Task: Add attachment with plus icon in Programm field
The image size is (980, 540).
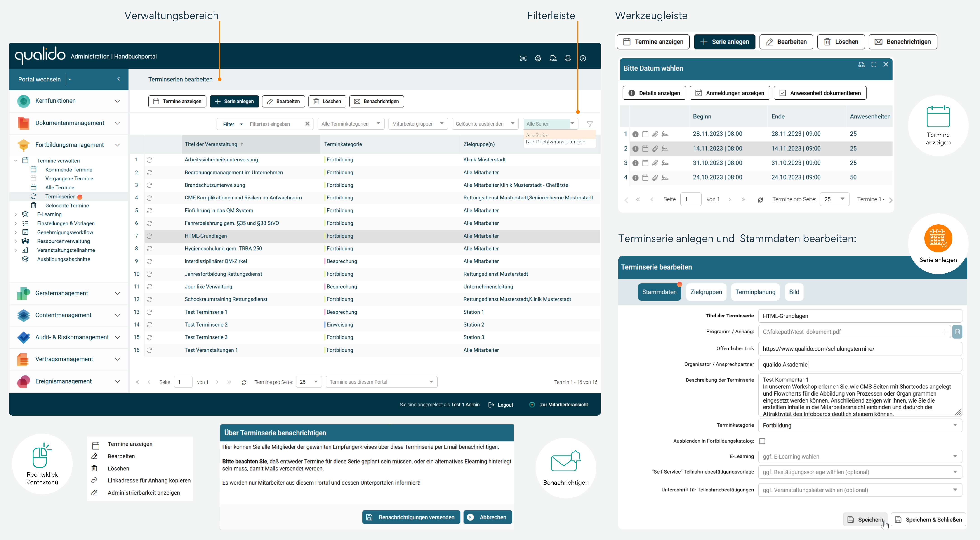Action: pos(945,332)
